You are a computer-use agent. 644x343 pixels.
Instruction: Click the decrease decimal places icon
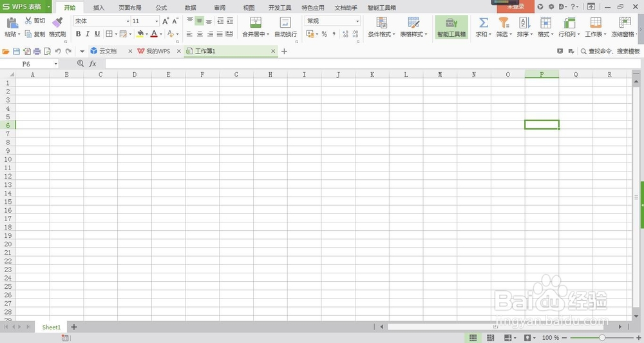click(x=355, y=34)
